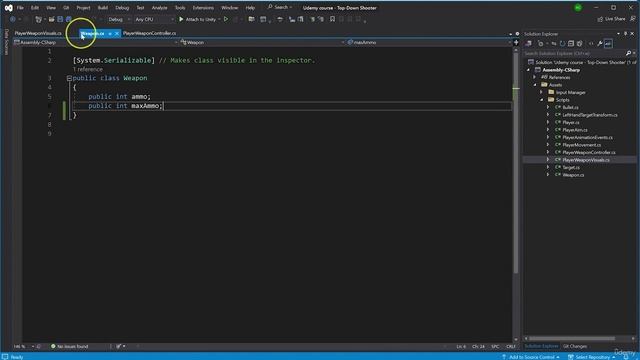Click the split editor window icon above the scrollbar
This screenshot has height=360, width=640.
516,42
